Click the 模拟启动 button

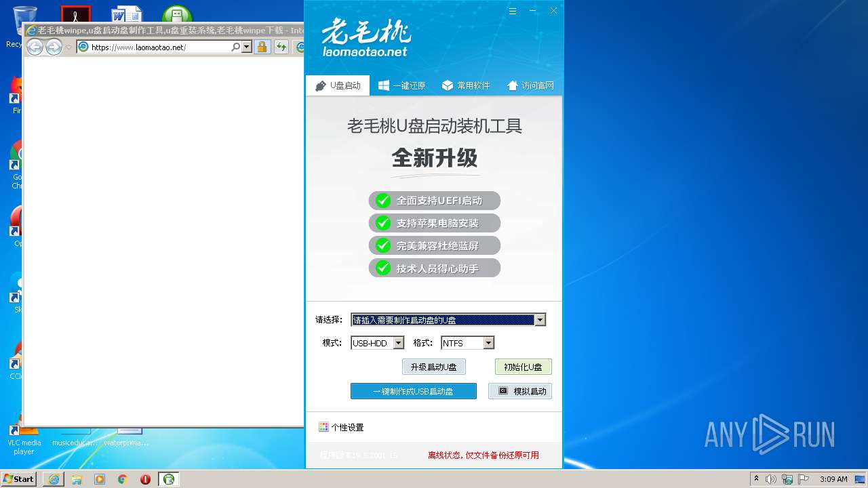[520, 391]
